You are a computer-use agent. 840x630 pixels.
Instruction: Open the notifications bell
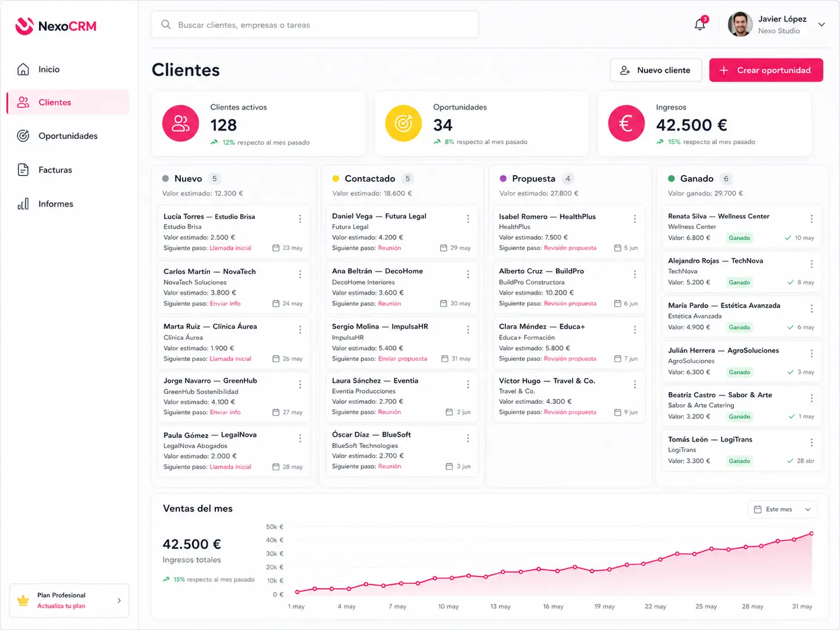tap(700, 24)
